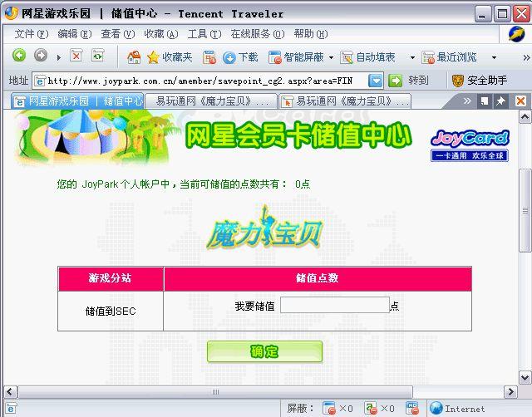Click the title bar application icon
This screenshot has height=417, width=532.
coord(11,13)
